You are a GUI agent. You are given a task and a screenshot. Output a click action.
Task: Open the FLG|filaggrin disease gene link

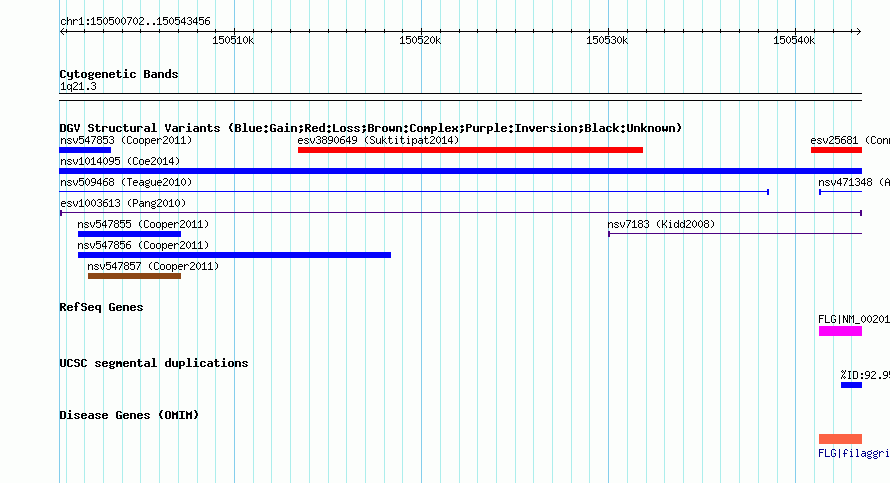854,453
